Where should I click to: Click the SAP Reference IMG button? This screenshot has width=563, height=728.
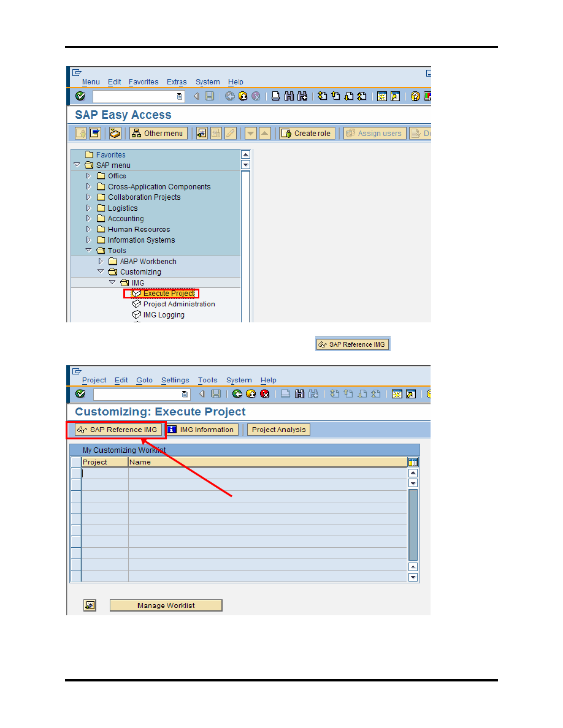[118, 430]
